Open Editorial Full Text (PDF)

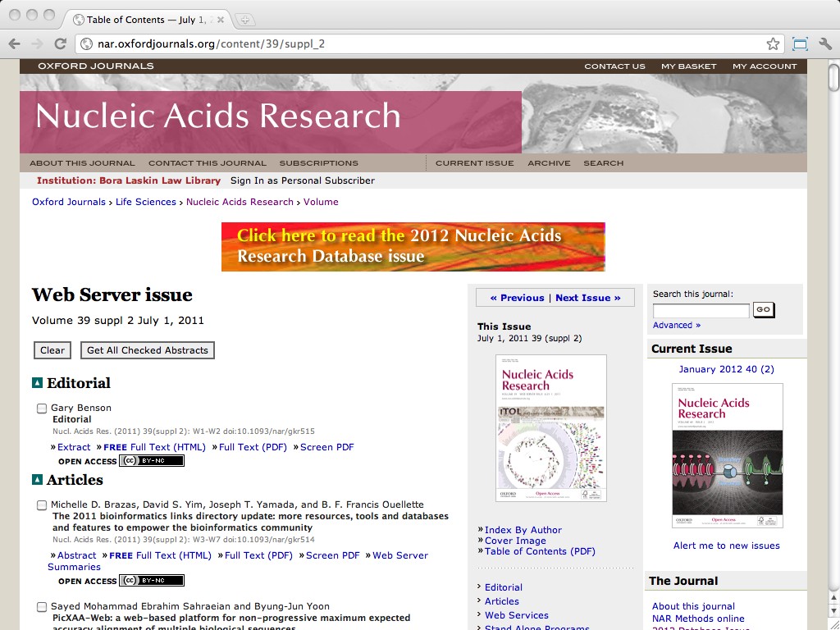click(253, 447)
